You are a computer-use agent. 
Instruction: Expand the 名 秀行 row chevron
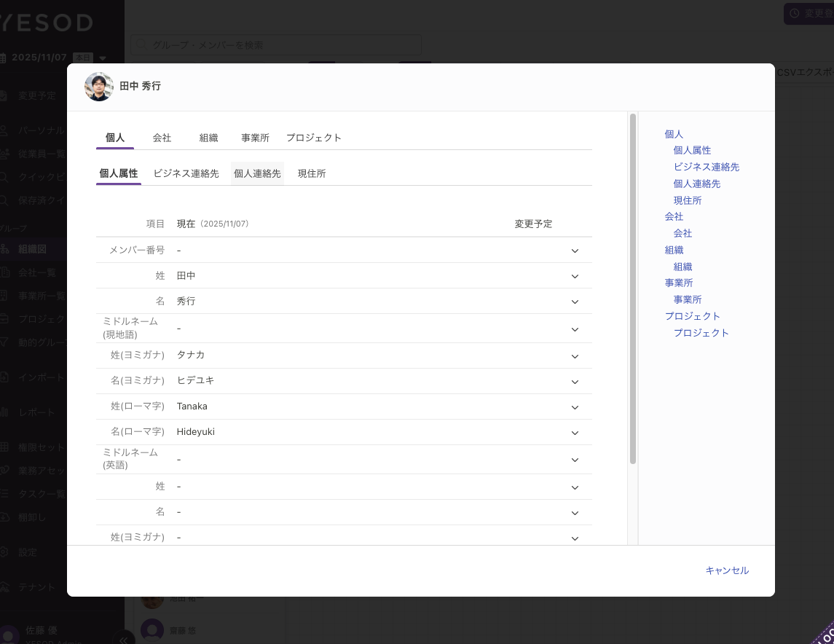point(575,302)
